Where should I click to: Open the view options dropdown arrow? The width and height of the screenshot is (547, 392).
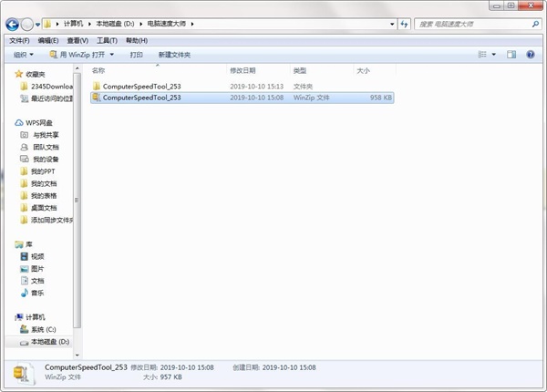493,55
